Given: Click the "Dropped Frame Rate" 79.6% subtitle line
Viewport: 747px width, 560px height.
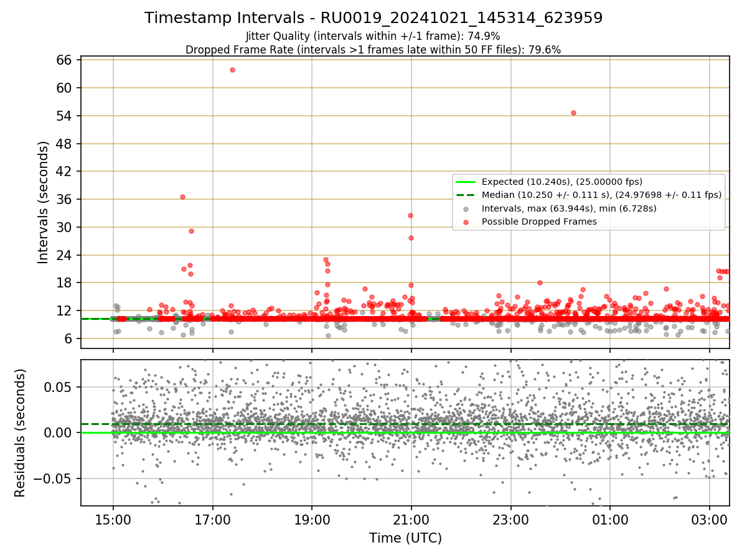Looking at the screenshot, I should (374, 50).
